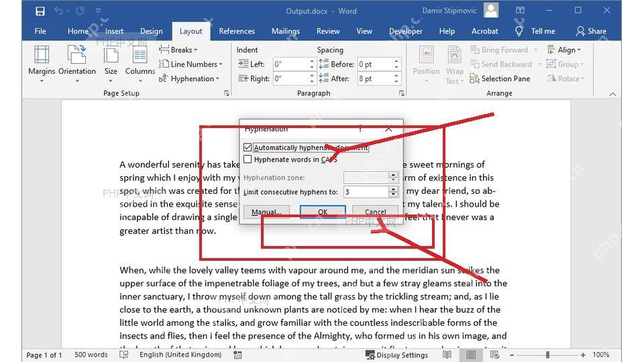Click Cancel in the Hyphenation dialog
This screenshot has height=362, width=644.
pos(376,212)
